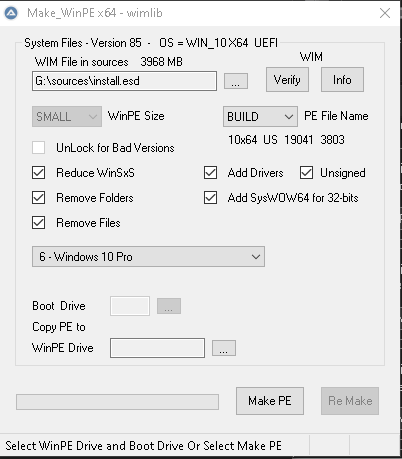
Task: Click the Verify WIM button
Action: pyautogui.click(x=287, y=80)
